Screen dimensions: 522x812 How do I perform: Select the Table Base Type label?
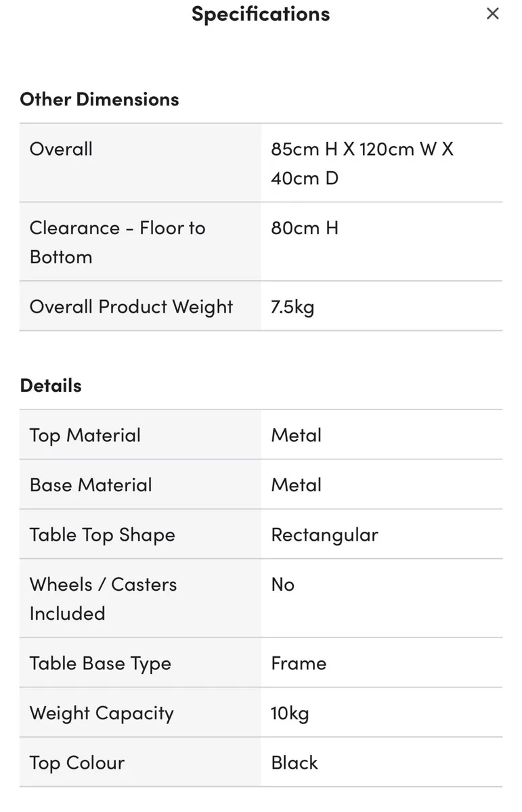(100, 663)
